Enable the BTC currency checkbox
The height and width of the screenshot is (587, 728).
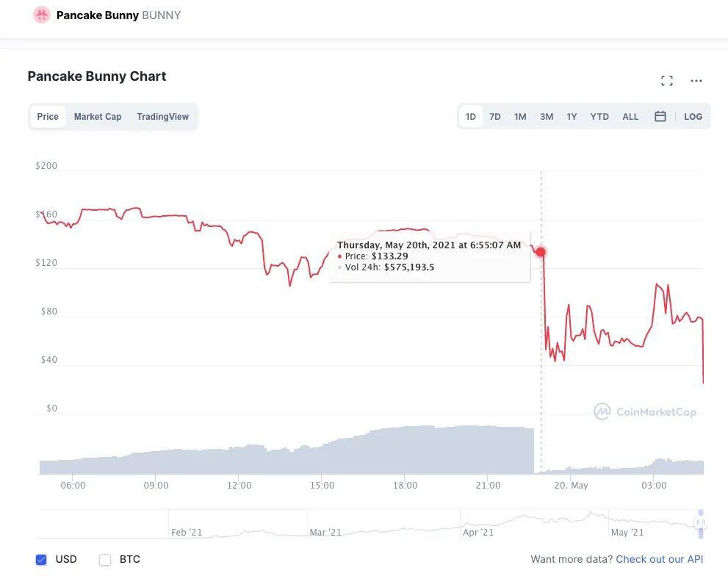click(105, 560)
